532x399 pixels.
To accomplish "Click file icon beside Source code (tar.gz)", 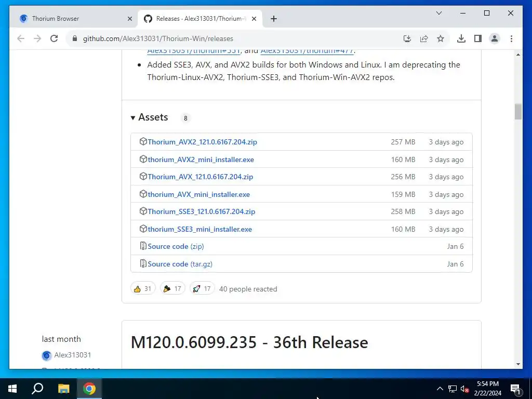I will coord(143,263).
